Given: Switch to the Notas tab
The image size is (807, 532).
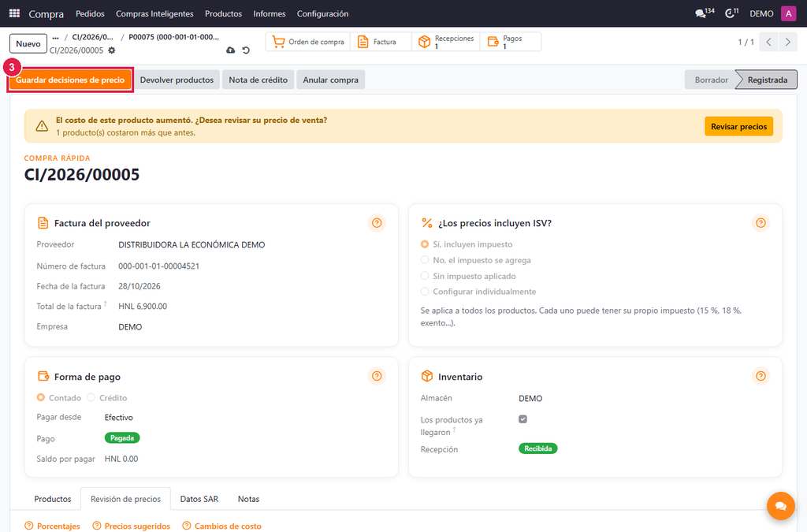Looking at the screenshot, I should tap(248, 499).
